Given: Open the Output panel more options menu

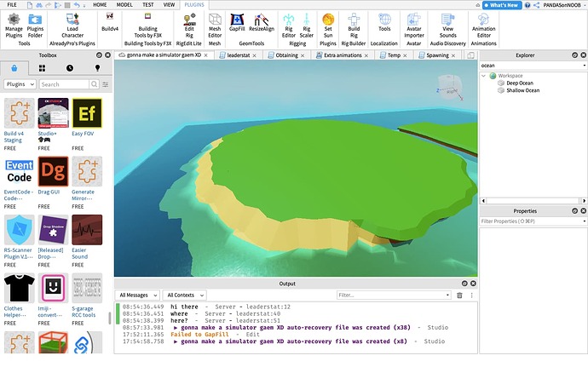Looking at the screenshot, I should click(x=471, y=295).
